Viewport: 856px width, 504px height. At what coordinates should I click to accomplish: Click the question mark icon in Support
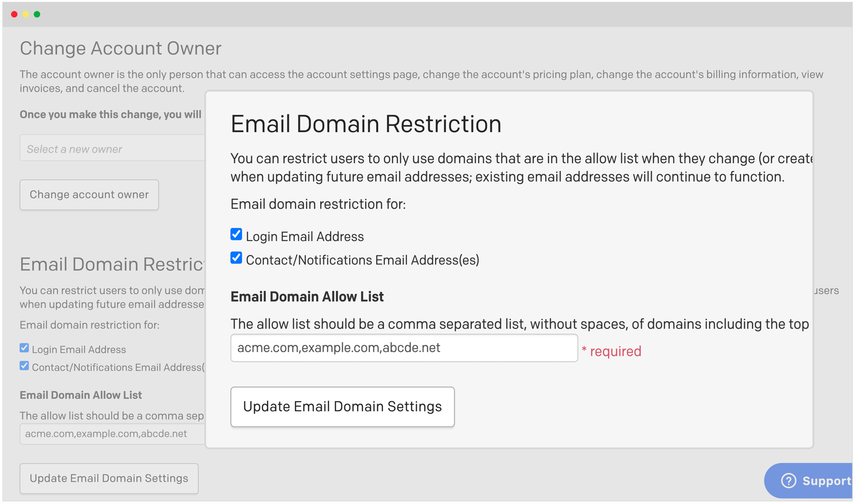coord(788,481)
